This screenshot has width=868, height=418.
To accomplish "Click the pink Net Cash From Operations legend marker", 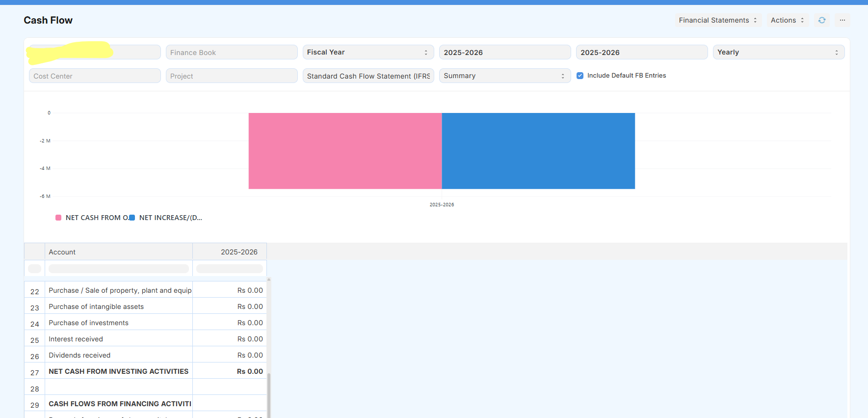I will (58, 218).
